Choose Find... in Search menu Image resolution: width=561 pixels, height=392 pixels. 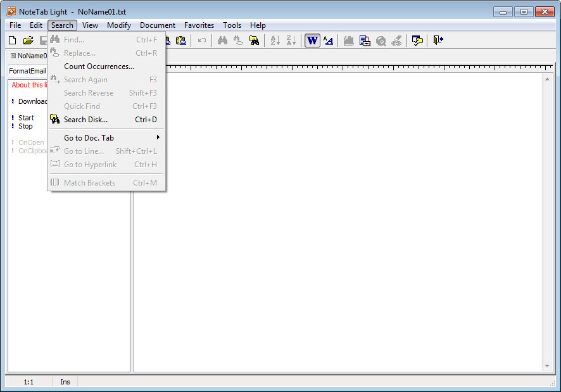pos(106,40)
